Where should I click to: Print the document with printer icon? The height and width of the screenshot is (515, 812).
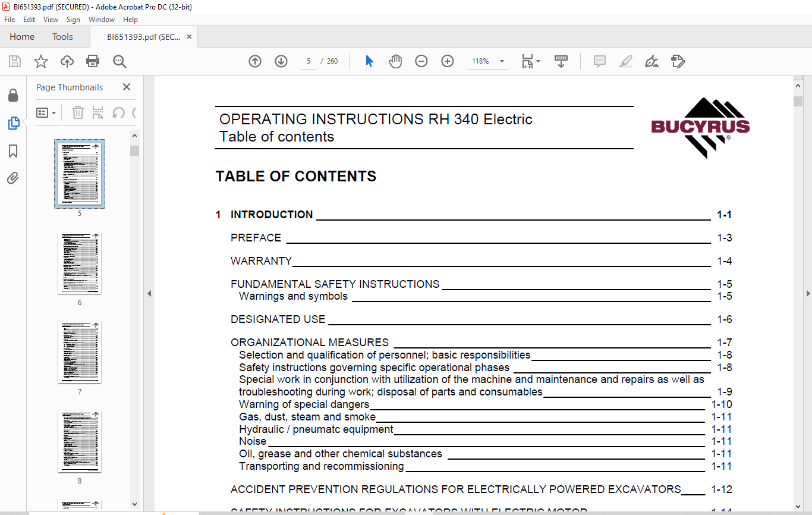point(93,61)
